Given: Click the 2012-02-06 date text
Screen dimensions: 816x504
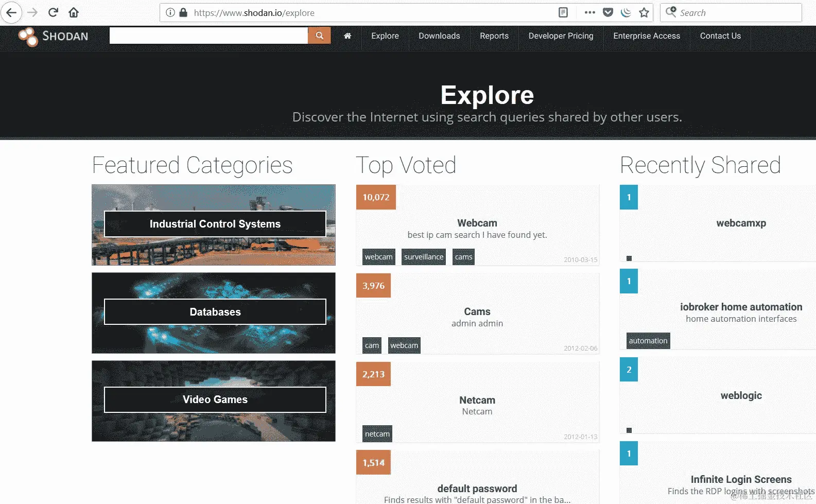Looking at the screenshot, I should click(x=580, y=349).
